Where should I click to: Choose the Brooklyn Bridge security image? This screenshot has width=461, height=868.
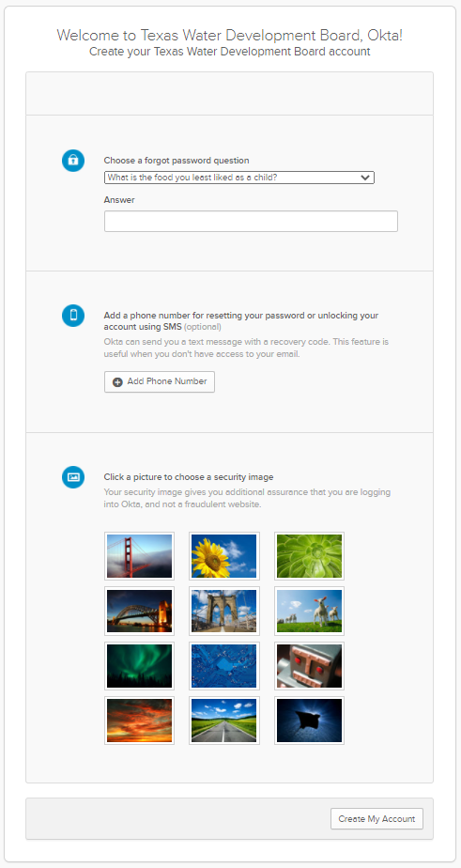224,611
